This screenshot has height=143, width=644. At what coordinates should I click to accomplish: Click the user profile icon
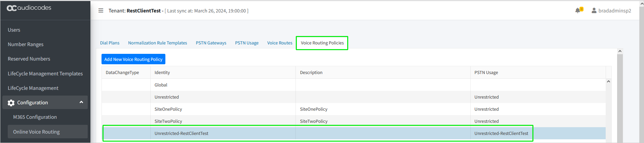click(x=594, y=10)
